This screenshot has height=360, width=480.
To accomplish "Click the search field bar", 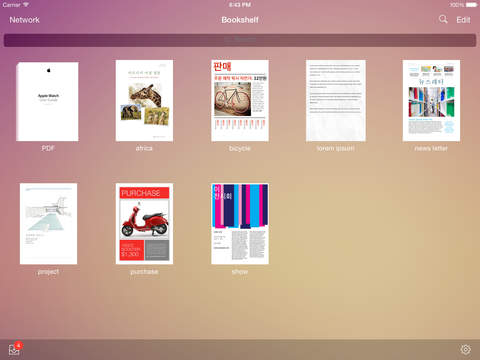I will tap(240, 40).
